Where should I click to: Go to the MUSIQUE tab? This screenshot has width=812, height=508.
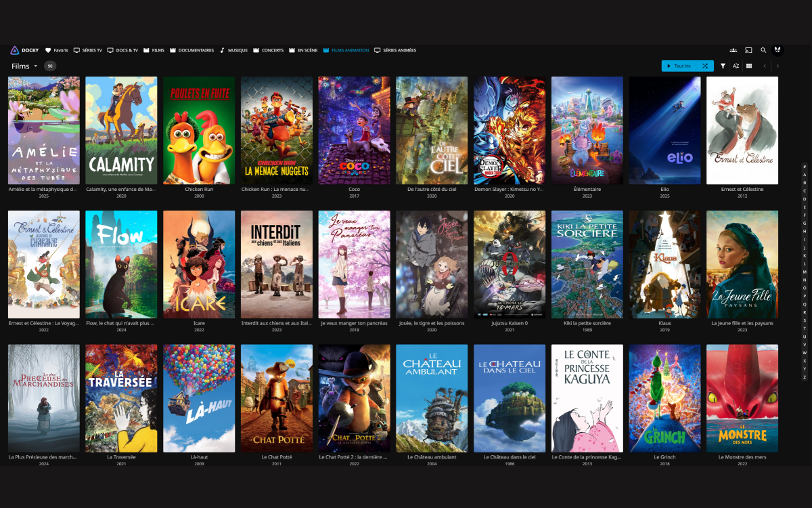pyautogui.click(x=233, y=50)
